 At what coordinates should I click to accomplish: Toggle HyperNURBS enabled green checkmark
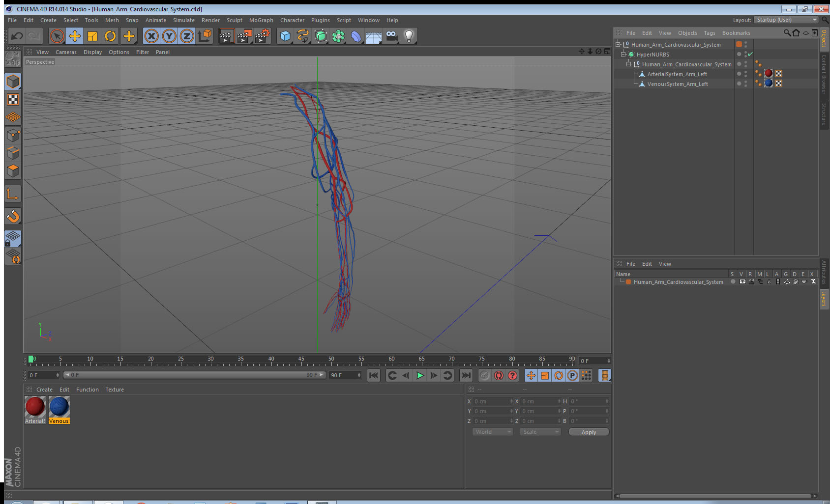point(750,54)
